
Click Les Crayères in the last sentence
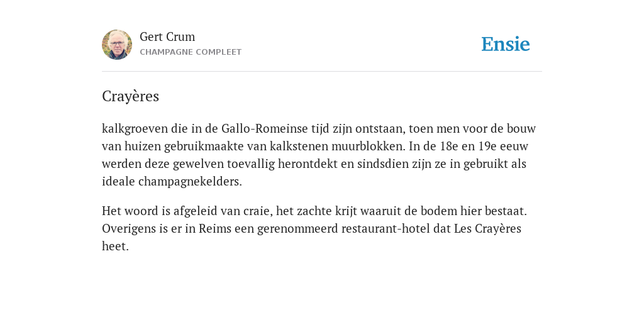point(487,229)
